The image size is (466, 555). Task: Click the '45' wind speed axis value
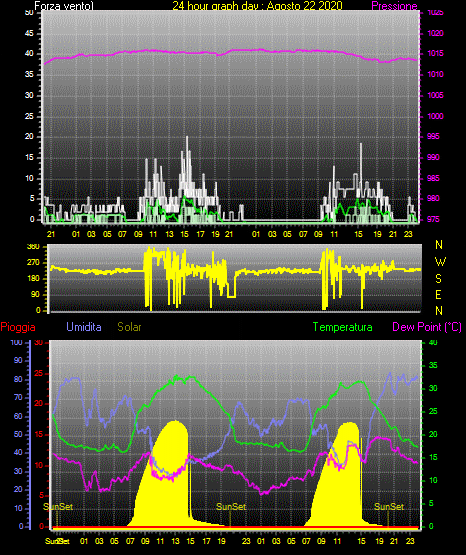pos(29,34)
